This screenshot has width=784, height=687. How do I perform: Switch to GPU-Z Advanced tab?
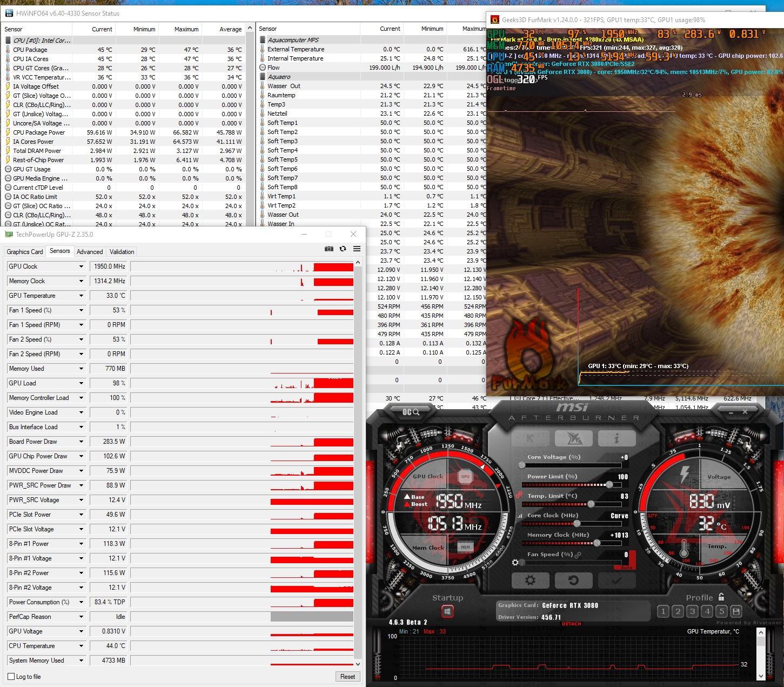90,252
